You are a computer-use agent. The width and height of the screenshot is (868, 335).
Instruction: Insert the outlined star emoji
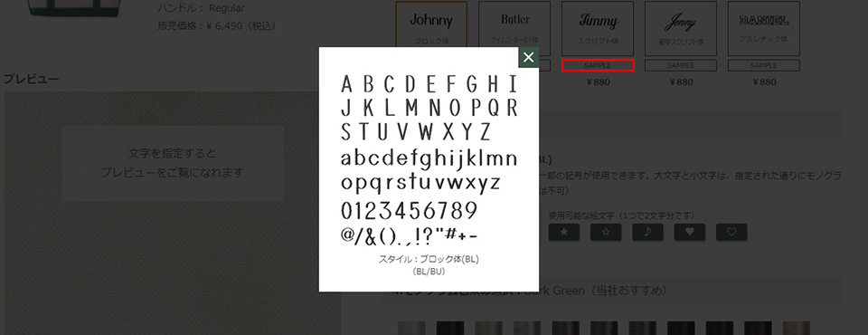tap(606, 233)
